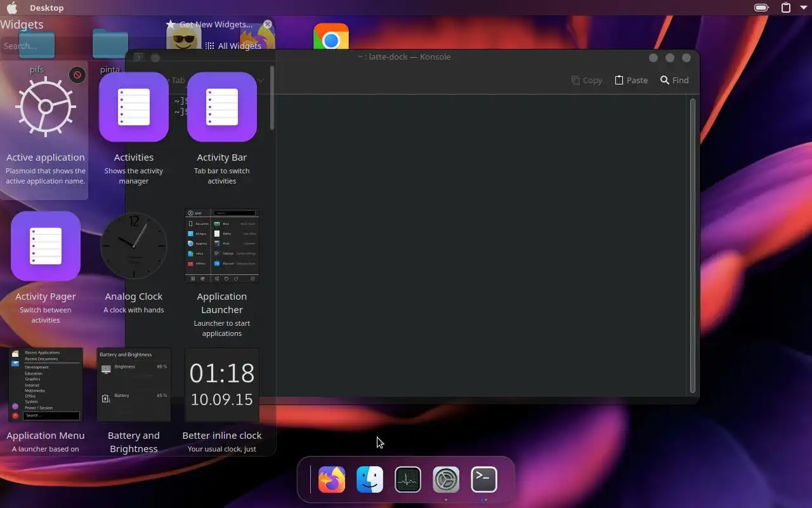Screen dimensions: 812x508
Task: Open the All Widgets category filter
Action: pyautogui.click(x=233, y=46)
